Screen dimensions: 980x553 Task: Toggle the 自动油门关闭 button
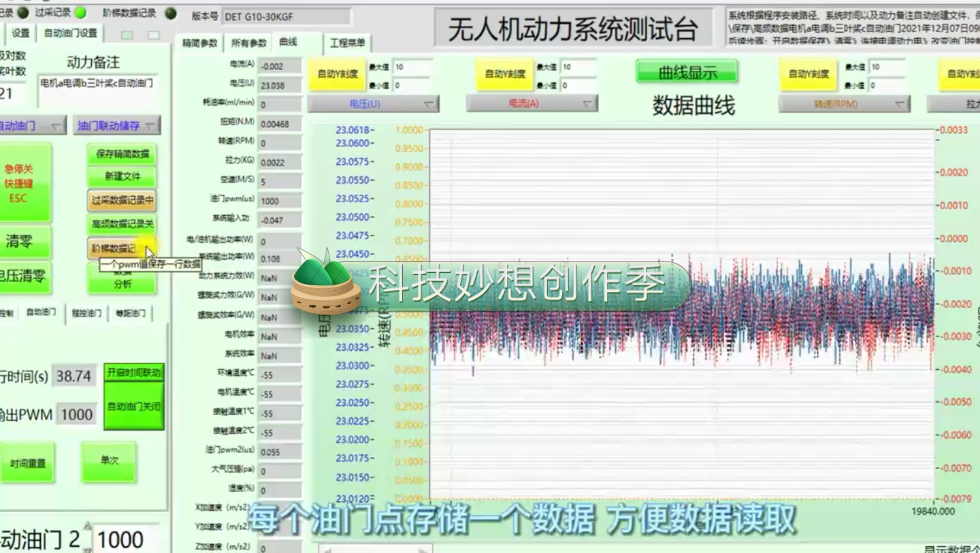(134, 407)
